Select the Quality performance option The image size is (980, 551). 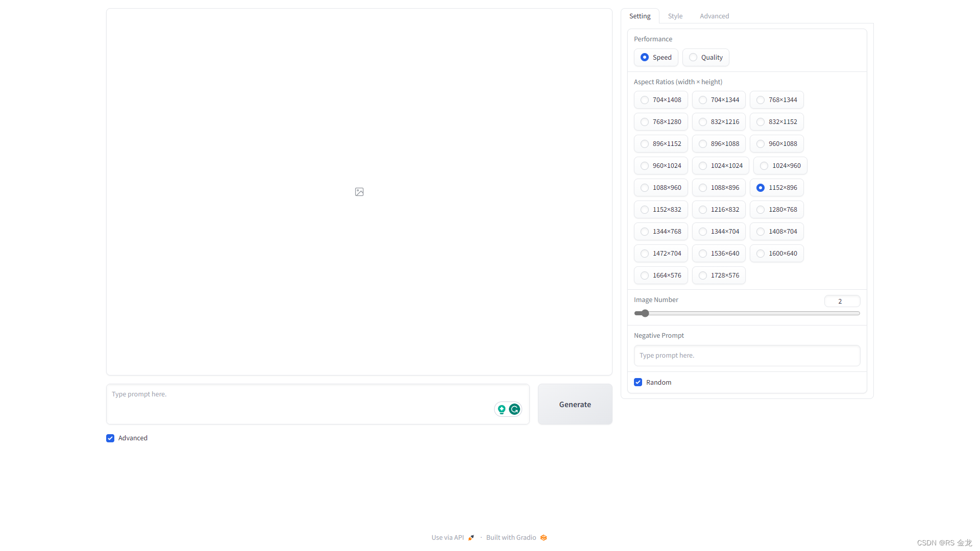[693, 58]
